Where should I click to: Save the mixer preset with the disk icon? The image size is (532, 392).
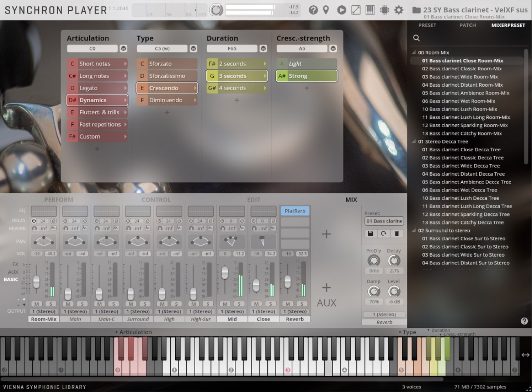pos(370,233)
